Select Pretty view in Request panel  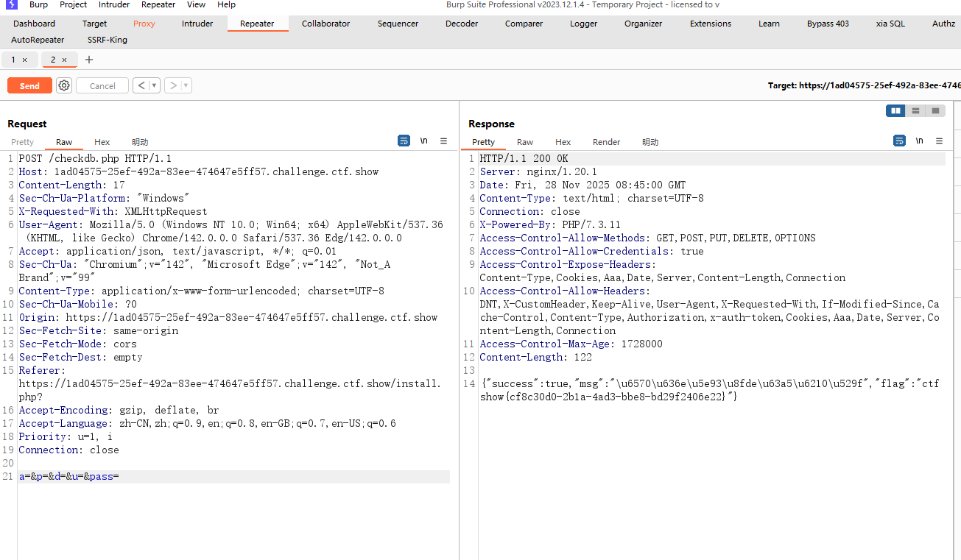pyautogui.click(x=22, y=142)
